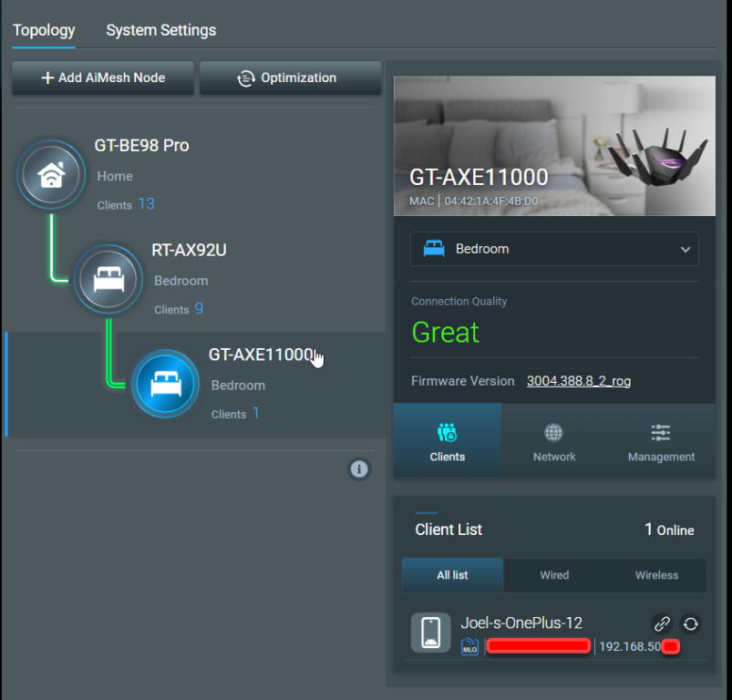
Task: Click the GT-AXE11000 router banner image
Action: pos(554,146)
